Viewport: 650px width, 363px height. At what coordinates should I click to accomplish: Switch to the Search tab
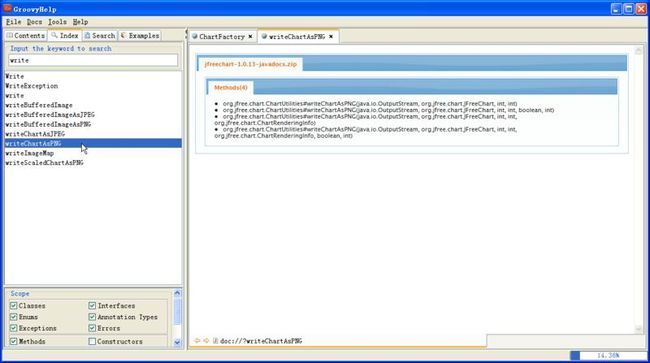pyautogui.click(x=100, y=36)
